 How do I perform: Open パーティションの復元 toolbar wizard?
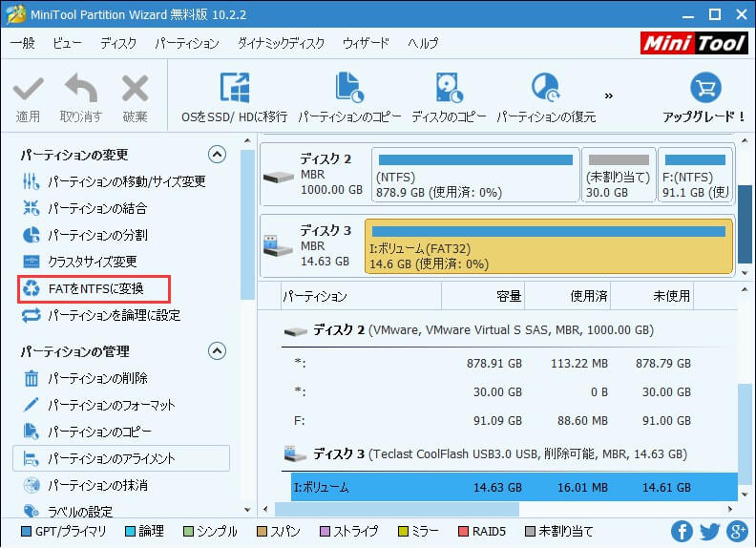pos(546,98)
